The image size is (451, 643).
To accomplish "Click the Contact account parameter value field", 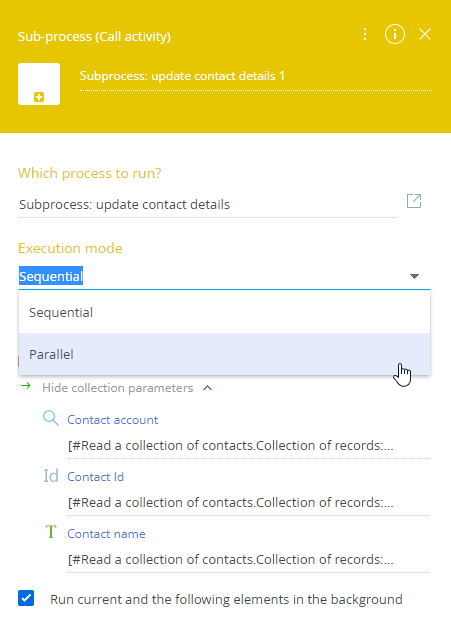I will point(249,446).
